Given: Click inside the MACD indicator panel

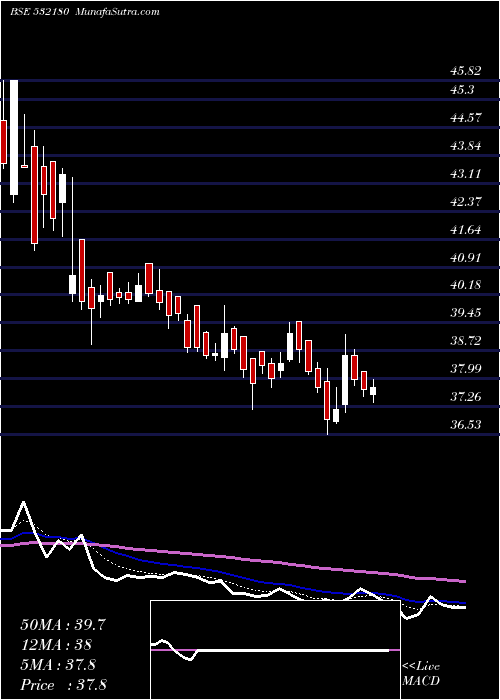Looking at the screenshot, I should (275, 650).
